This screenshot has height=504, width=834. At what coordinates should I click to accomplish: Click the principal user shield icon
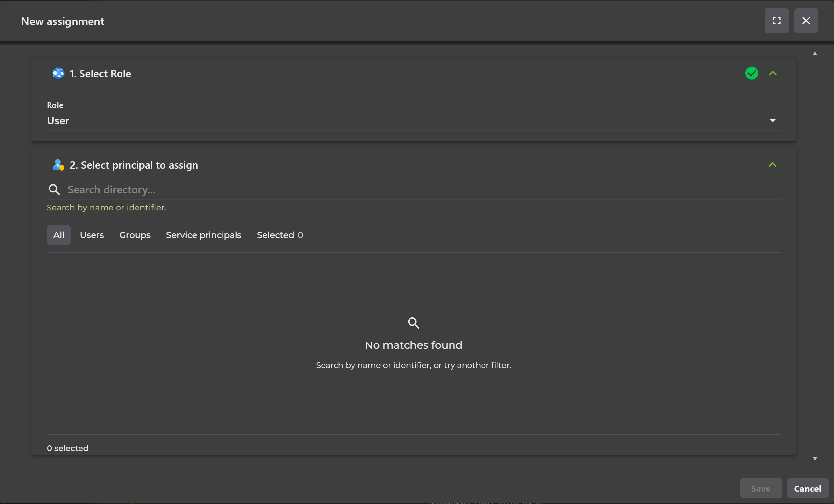click(x=58, y=165)
